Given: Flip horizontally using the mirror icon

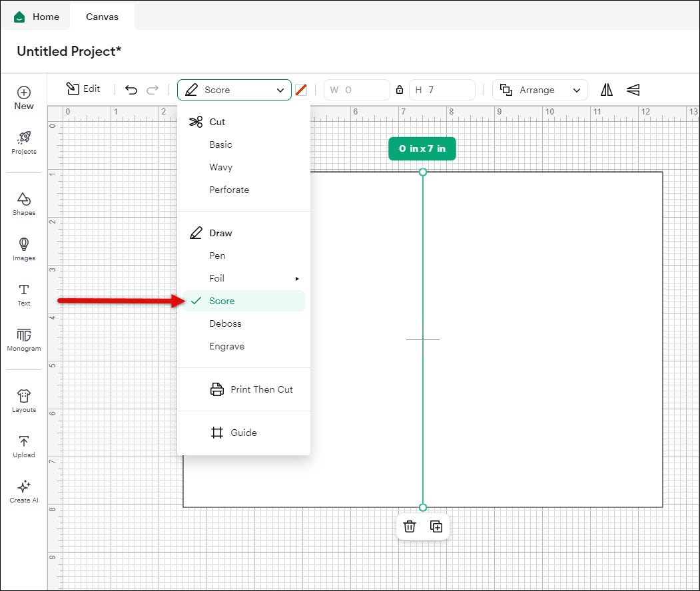Looking at the screenshot, I should pos(607,90).
